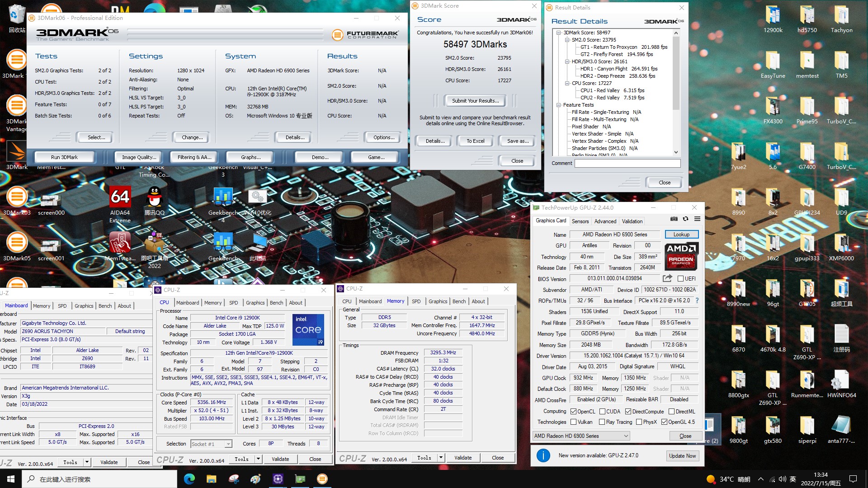Click Update Now in GPU-Z
This screenshot has width=868, height=488.
tap(682, 456)
